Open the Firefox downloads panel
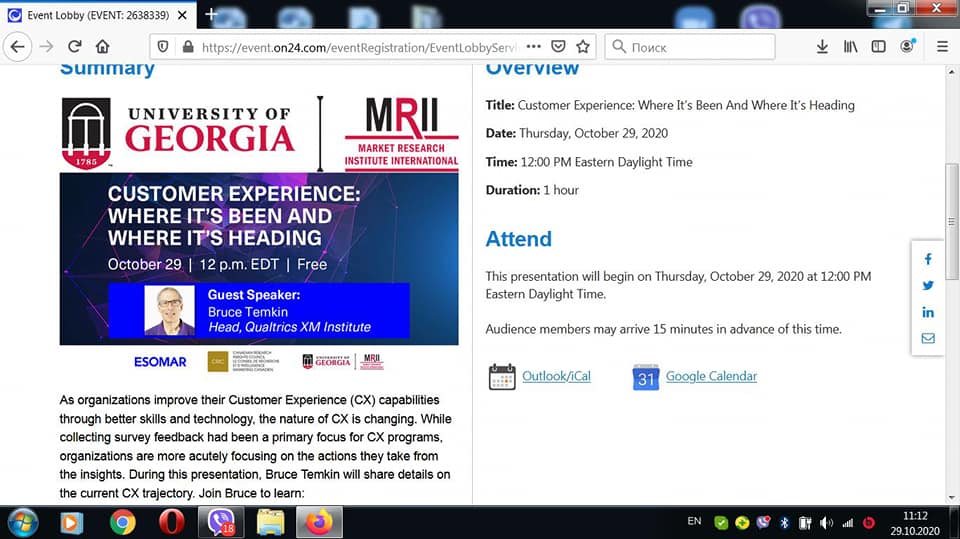The height and width of the screenshot is (539, 960). click(822, 47)
